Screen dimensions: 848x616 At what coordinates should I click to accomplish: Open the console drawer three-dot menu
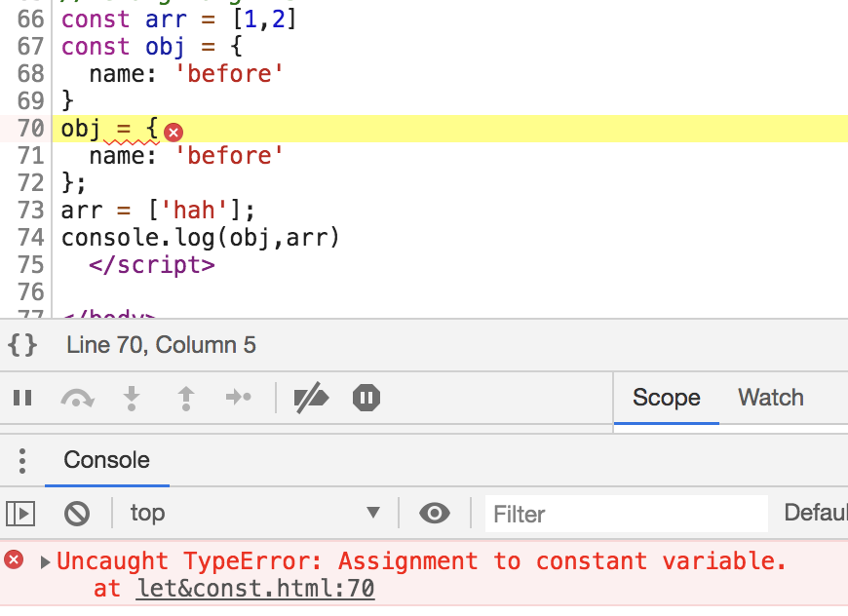click(x=22, y=460)
